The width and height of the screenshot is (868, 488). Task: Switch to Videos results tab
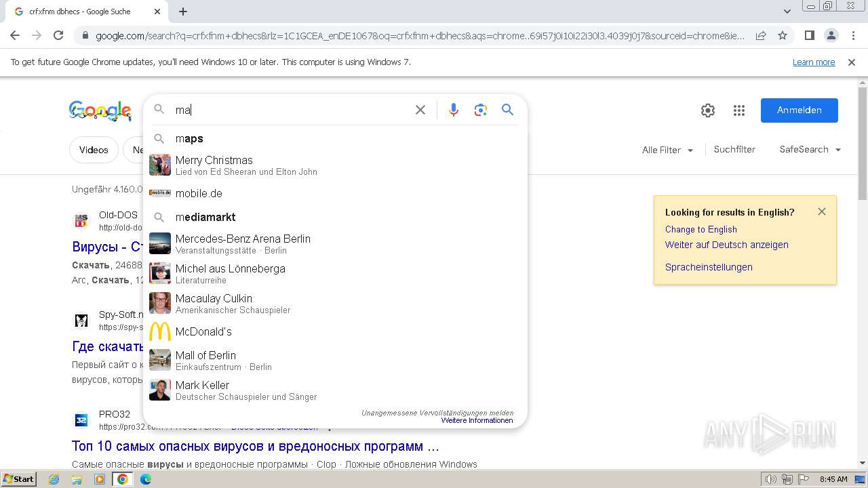point(94,150)
